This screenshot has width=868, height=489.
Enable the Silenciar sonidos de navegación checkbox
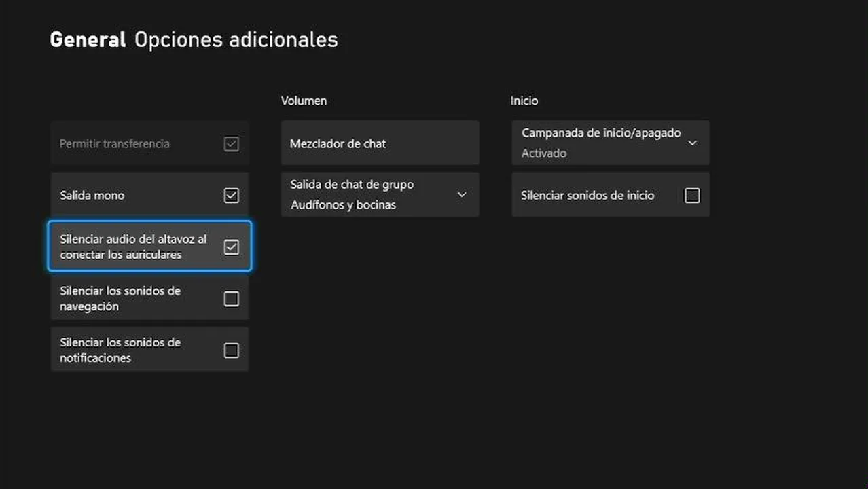[x=232, y=299]
